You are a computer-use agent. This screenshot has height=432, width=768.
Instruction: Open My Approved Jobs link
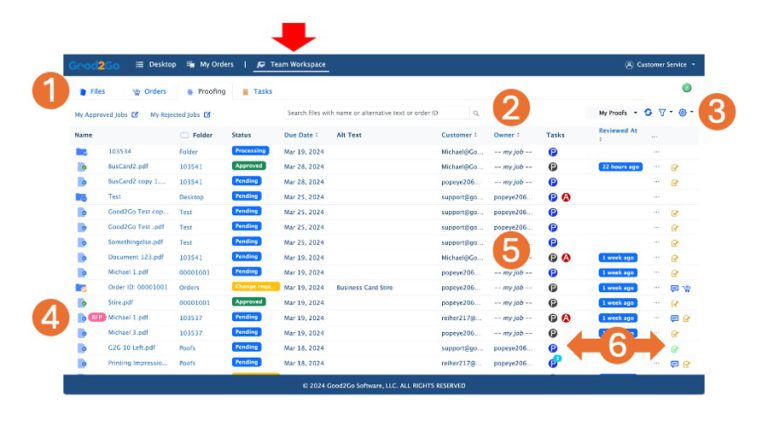tap(106, 115)
